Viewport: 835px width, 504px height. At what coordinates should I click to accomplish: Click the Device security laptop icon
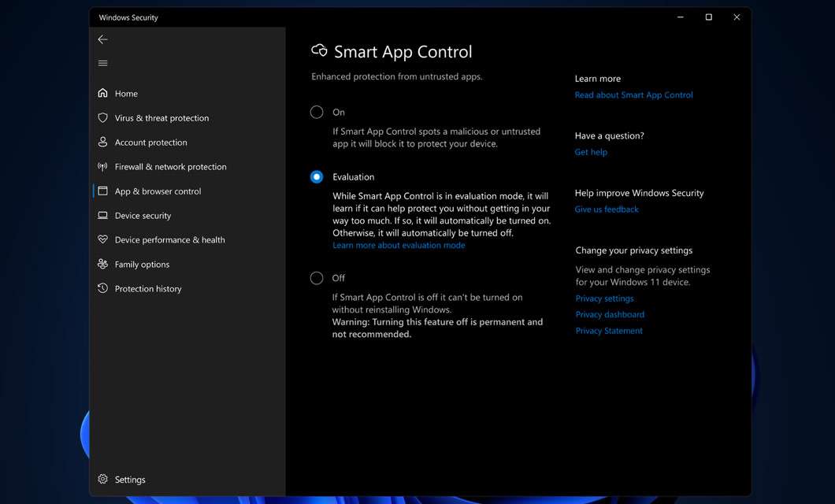[103, 215]
